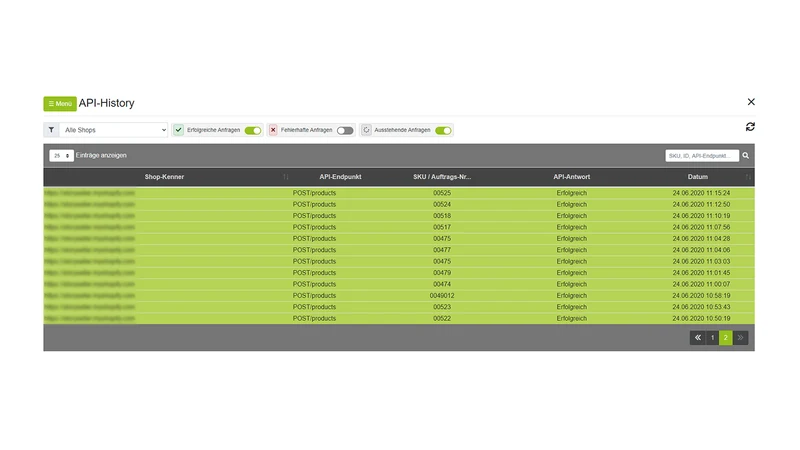Click date 24.06.2020 11:10:19
This screenshot has height=450, width=800.
point(701,216)
